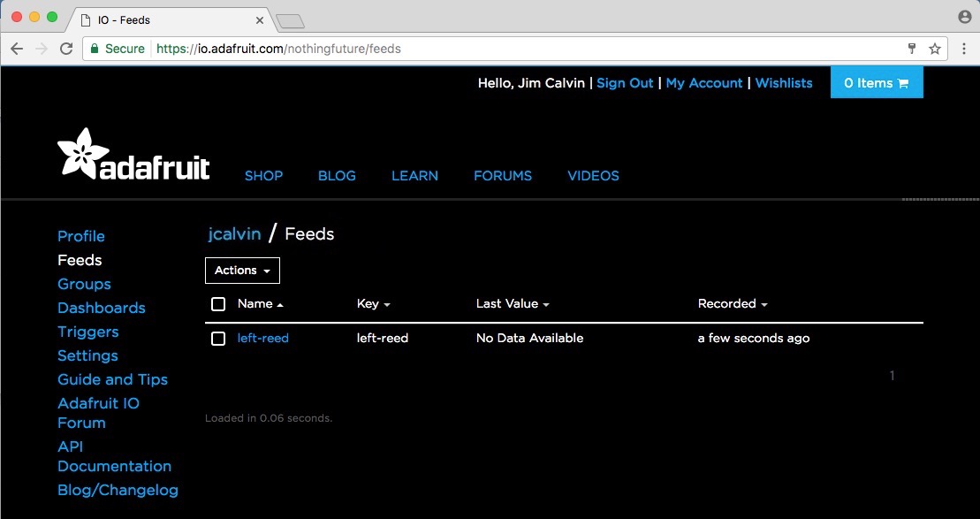Open BLOG in the top navigation
980x519 pixels.
click(x=337, y=176)
